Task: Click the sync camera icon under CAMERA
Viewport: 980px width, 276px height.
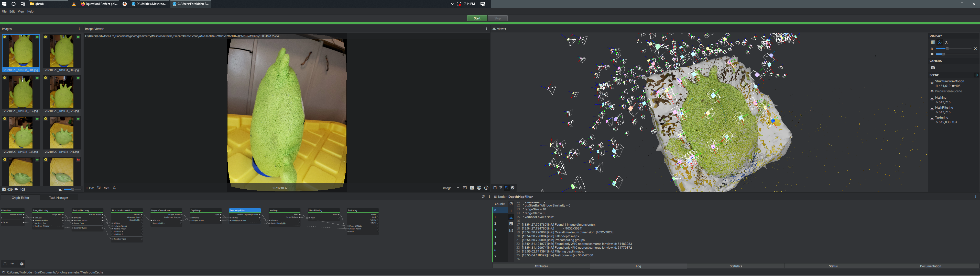Action: (x=933, y=68)
